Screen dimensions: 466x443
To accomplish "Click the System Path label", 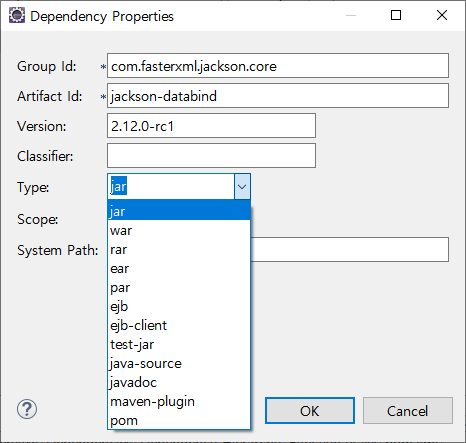I will (58, 250).
